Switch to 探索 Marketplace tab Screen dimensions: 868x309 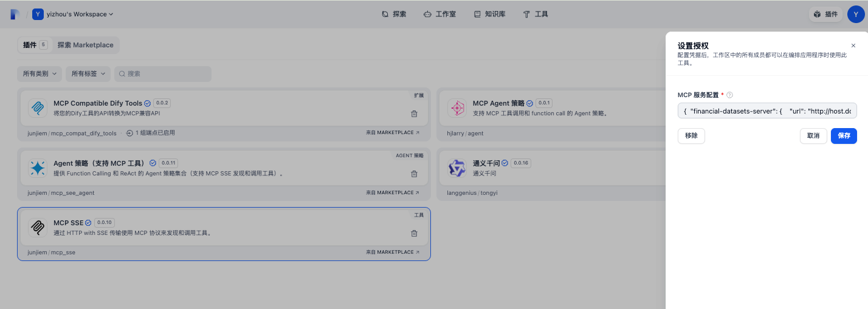pyautogui.click(x=86, y=45)
